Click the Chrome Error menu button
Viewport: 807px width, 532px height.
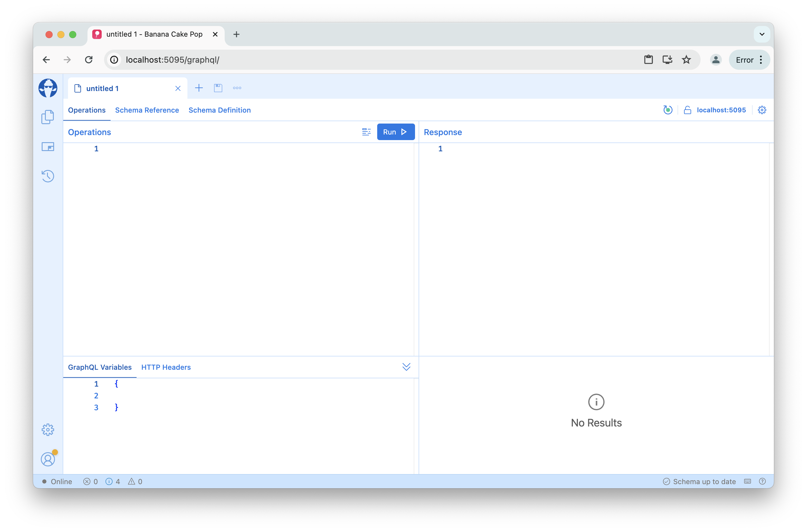[749, 60]
